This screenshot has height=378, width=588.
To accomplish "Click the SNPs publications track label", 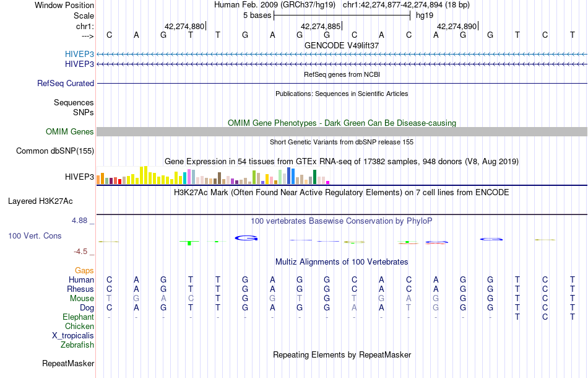I will pos(84,112).
